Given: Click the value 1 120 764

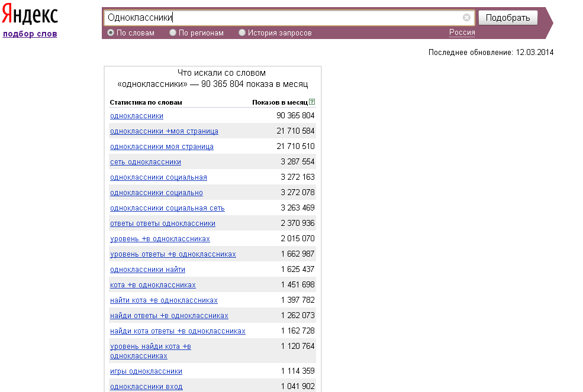Looking at the screenshot, I should (298, 346).
